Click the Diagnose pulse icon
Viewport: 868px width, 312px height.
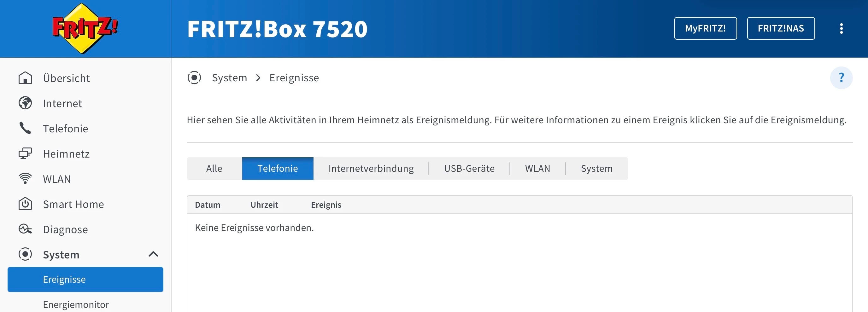coord(25,229)
